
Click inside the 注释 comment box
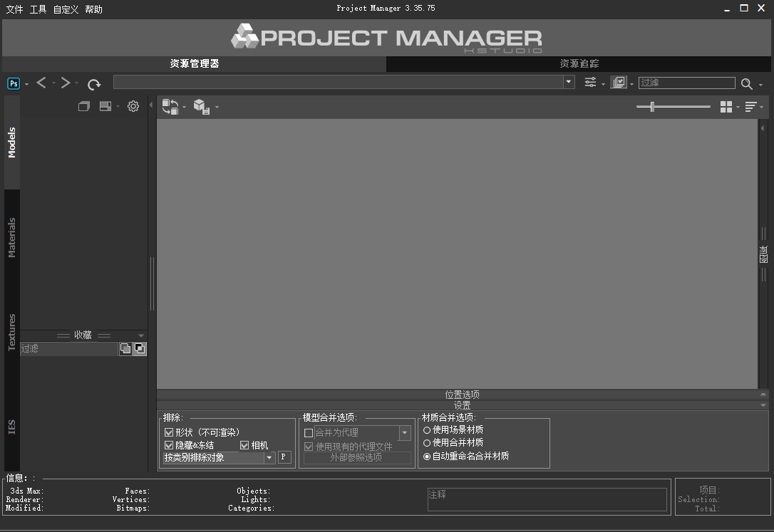coord(547,499)
